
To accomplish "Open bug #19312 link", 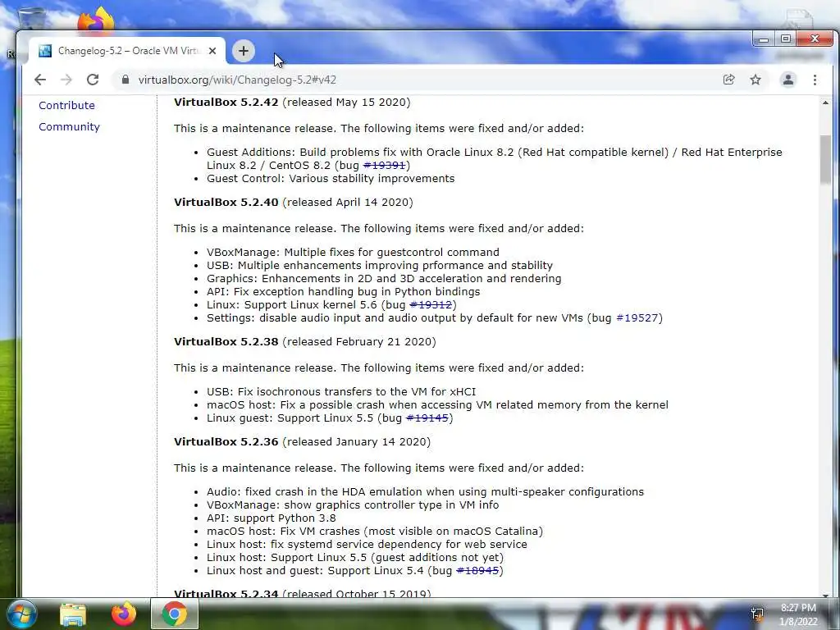I will tap(431, 305).
